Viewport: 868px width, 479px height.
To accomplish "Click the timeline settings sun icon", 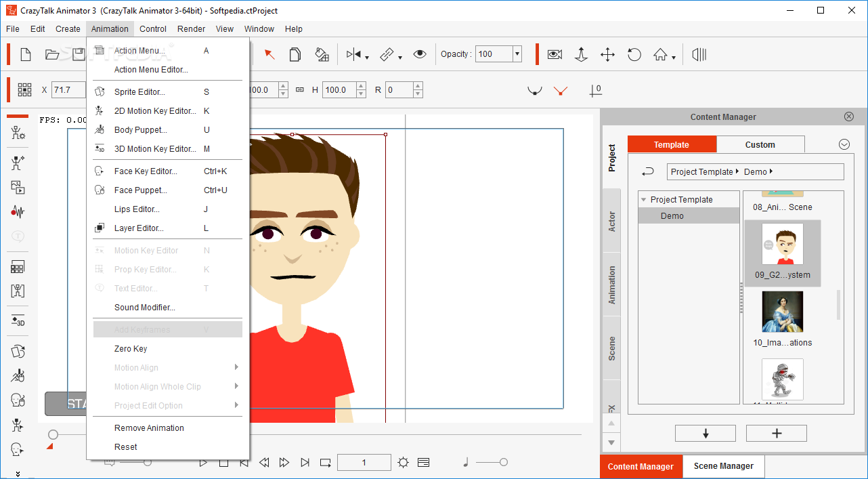I will click(x=404, y=463).
